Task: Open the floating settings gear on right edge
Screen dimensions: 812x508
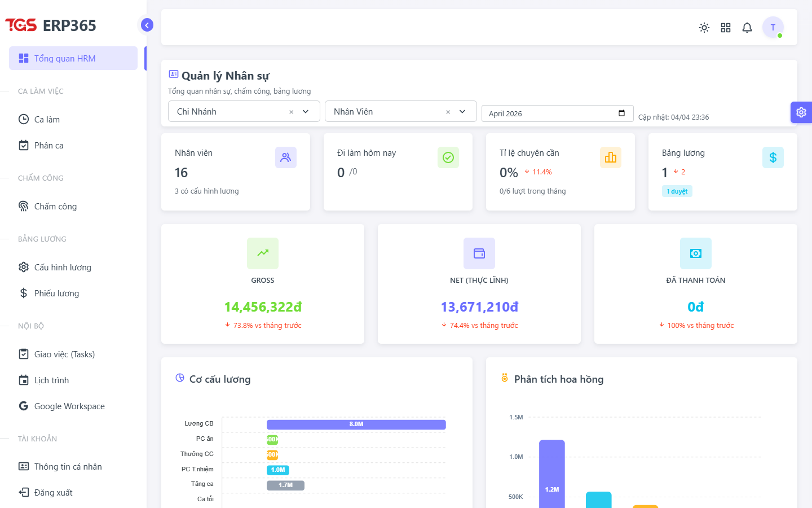Action: pyautogui.click(x=801, y=112)
